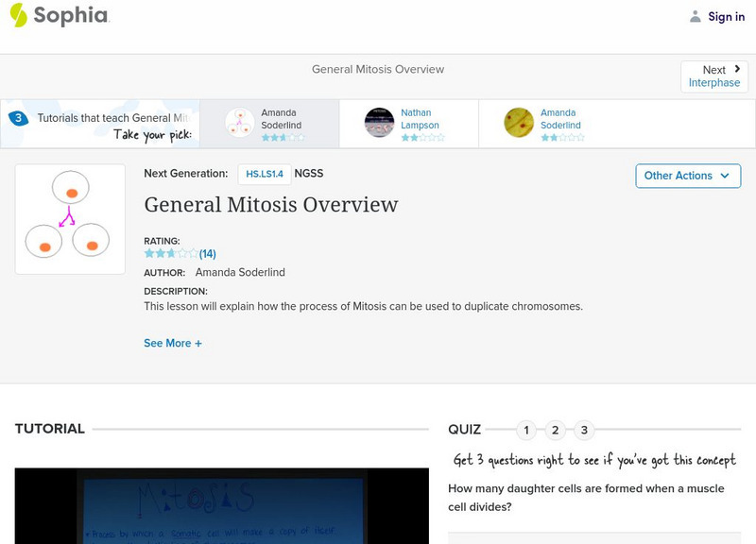Click the author name Amanda Soderlind
The image size is (756, 544).
click(x=240, y=272)
